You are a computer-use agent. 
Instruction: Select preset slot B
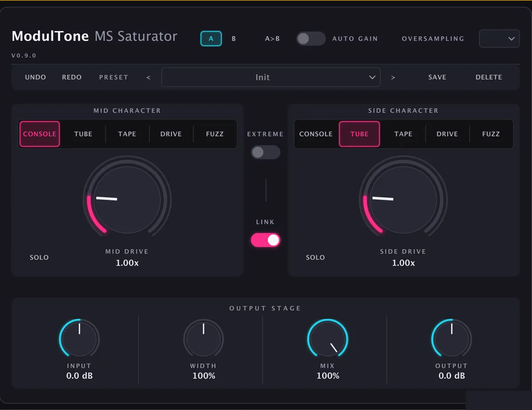click(234, 39)
